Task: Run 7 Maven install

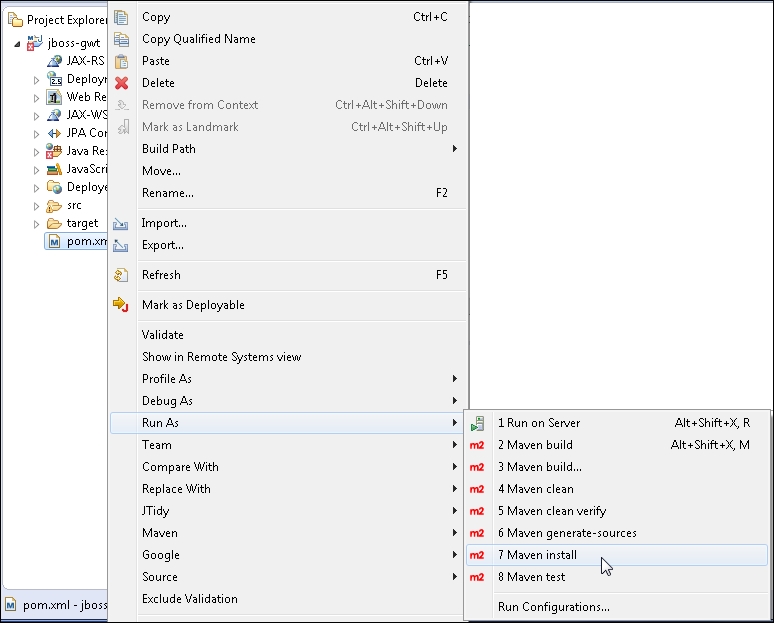Action: tap(617, 555)
